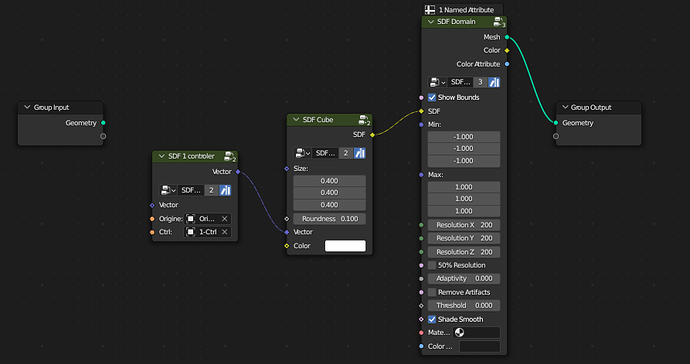The image size is (690, 364).
Task: Click the 1 Named Attribute overlay icon
Action: [430, 10]
